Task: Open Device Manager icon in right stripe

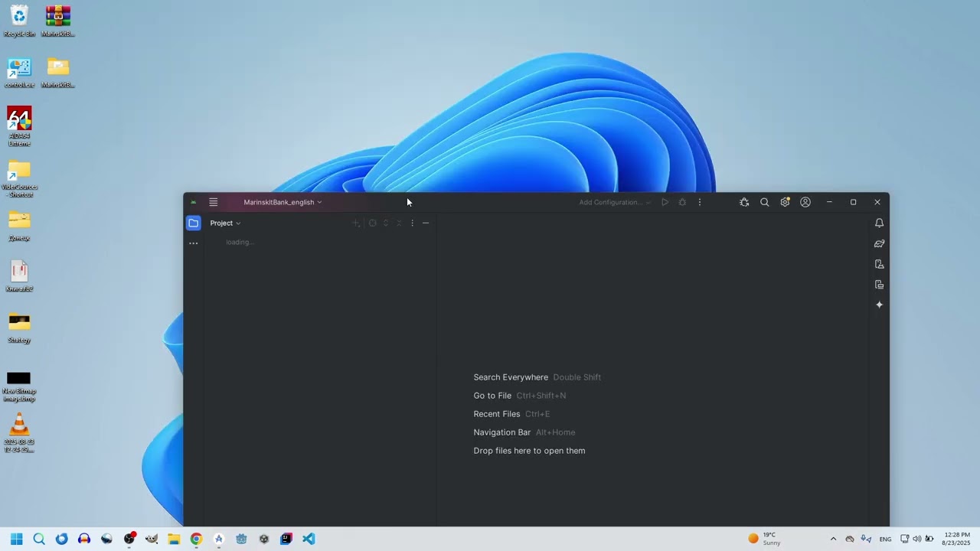Action: click(x=879, y=264)
